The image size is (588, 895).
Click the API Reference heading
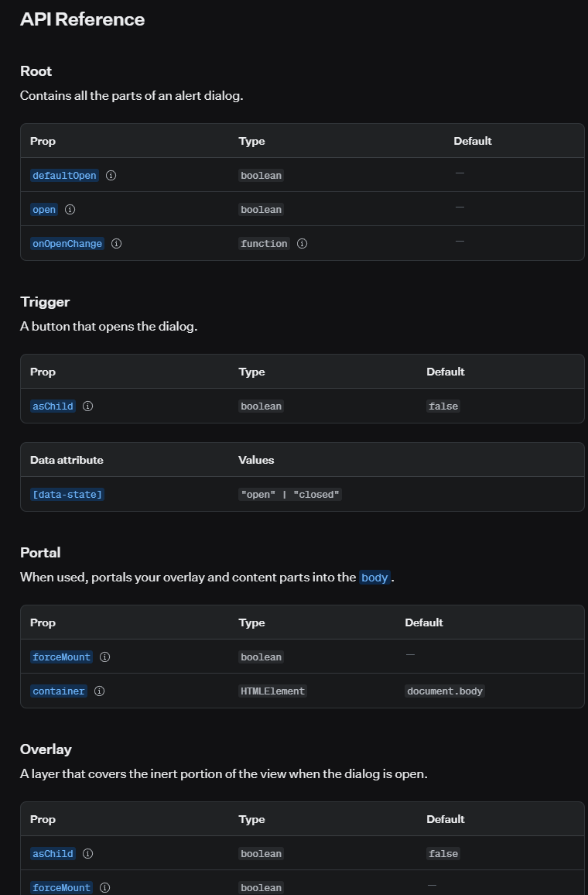coord(82,19)
